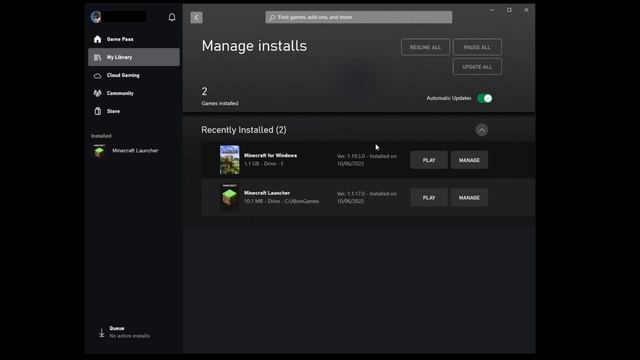Play Minecraft for Windows

point(429,160)
